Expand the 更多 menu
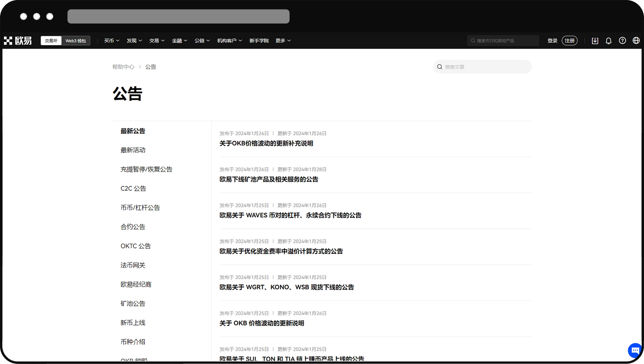Image resolution: width=644 pixels, height=364 pixels. pos(283,40)
